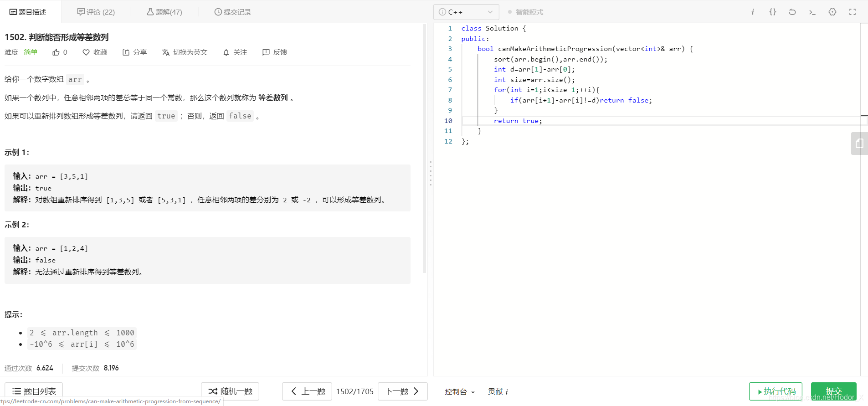Click the 通过次数 6,624 stat
This screenshot has height=406, width=868.
pyautogui.click(x=29, y=368)
